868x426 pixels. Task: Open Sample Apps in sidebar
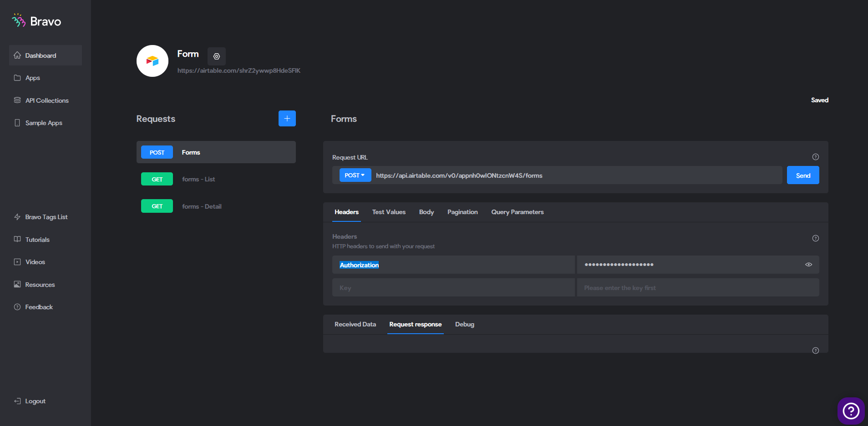point(38,123)
